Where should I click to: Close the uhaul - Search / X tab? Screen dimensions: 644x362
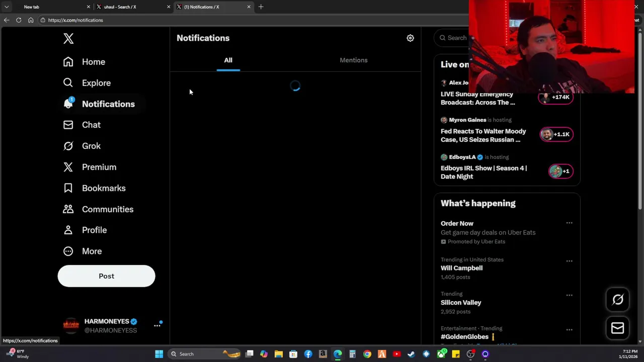(x=169, y=7)
